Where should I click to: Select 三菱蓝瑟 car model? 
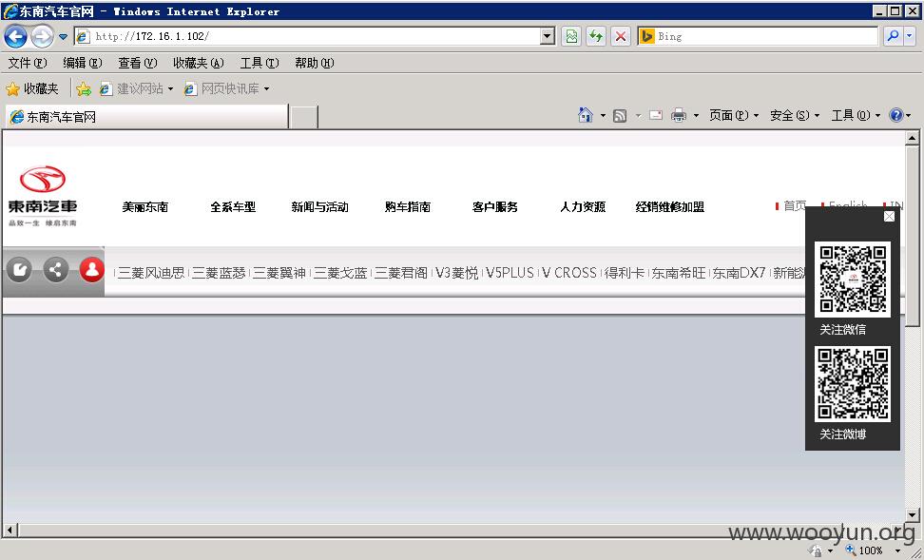pyautogui.click(x=219, y=273)
